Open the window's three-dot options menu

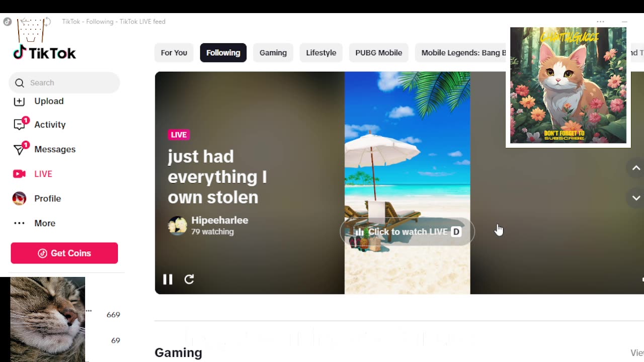[x=600, y=22]
